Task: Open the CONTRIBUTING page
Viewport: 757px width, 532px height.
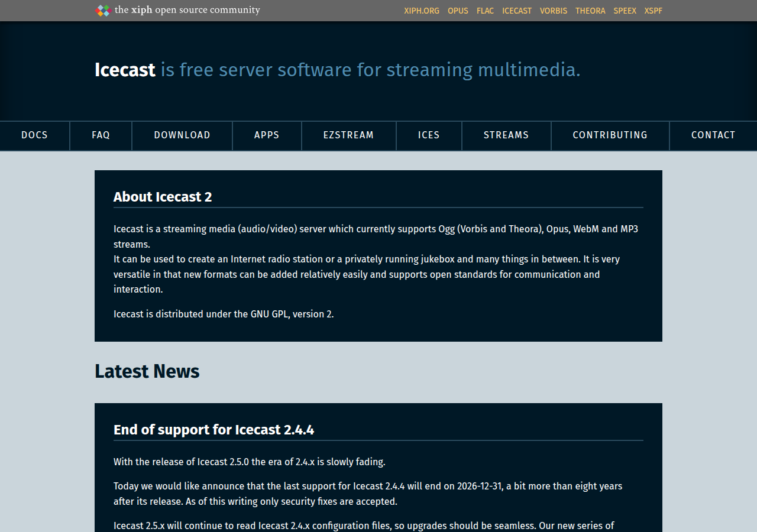Action: (x=610, y=135)
